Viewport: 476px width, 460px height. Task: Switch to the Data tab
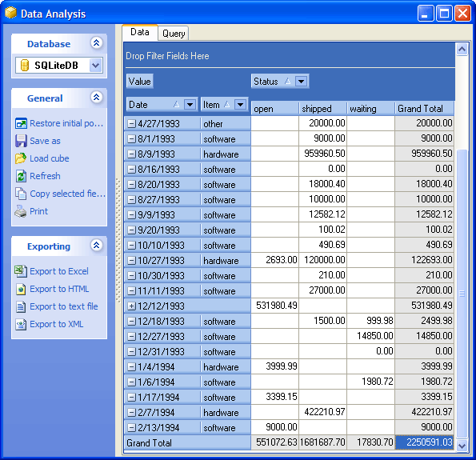140,32
